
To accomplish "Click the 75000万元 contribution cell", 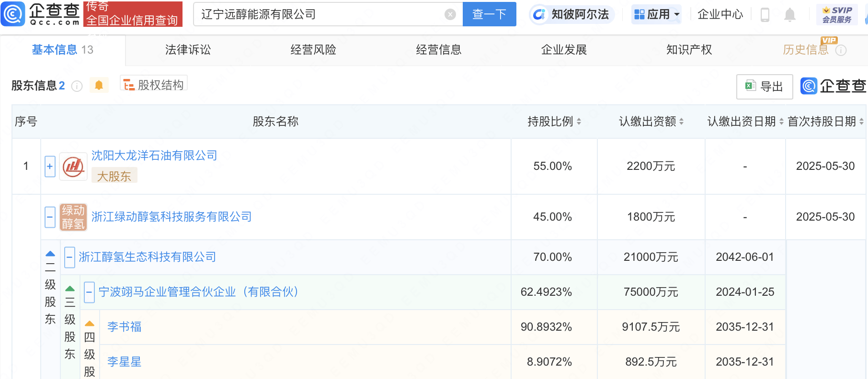I will [x=651, y=292].
